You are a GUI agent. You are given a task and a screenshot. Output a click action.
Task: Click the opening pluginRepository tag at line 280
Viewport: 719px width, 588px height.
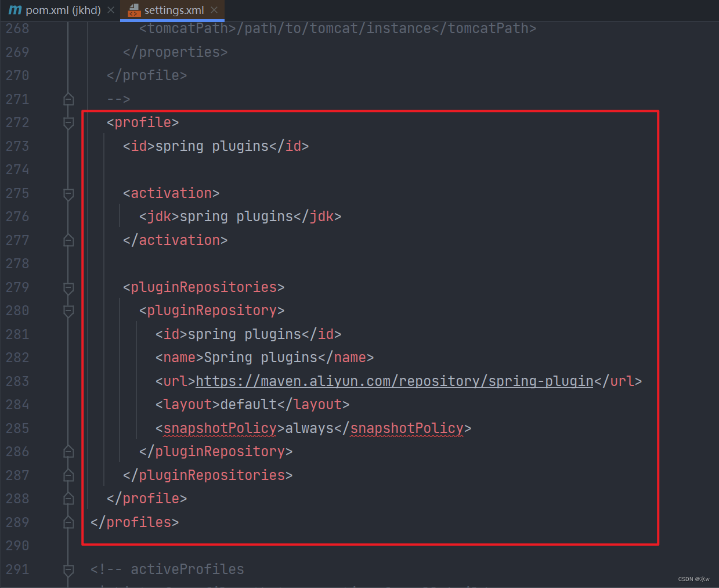tap(212, 311)
